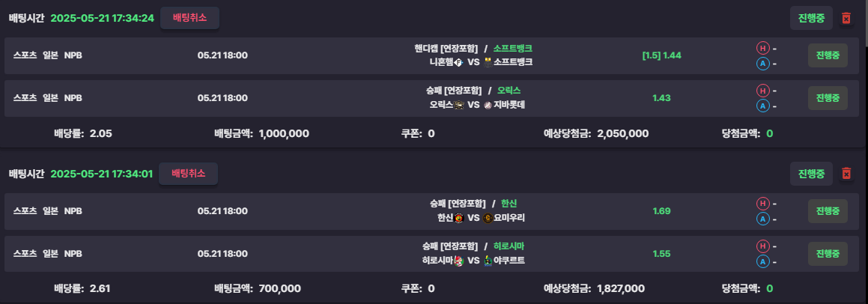Select the [1.5] 1.44 handicap odds
Screen dimensions: 868x304
(661, 55)
